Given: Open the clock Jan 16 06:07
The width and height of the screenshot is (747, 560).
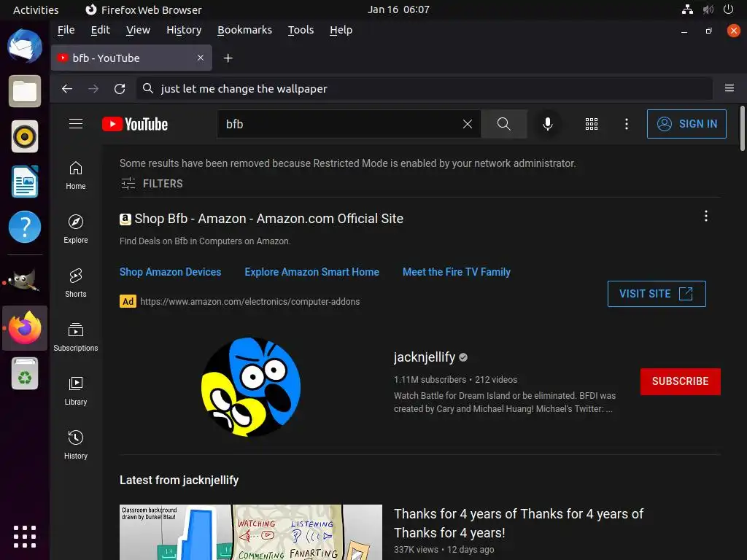Looking at the screenshot, I should 398,9.
